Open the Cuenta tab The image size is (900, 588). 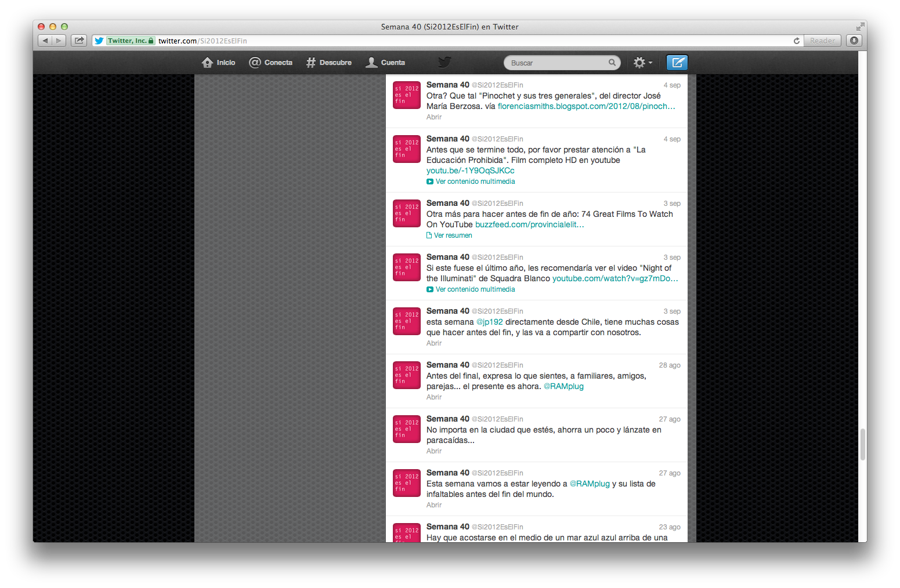point(385,63)
